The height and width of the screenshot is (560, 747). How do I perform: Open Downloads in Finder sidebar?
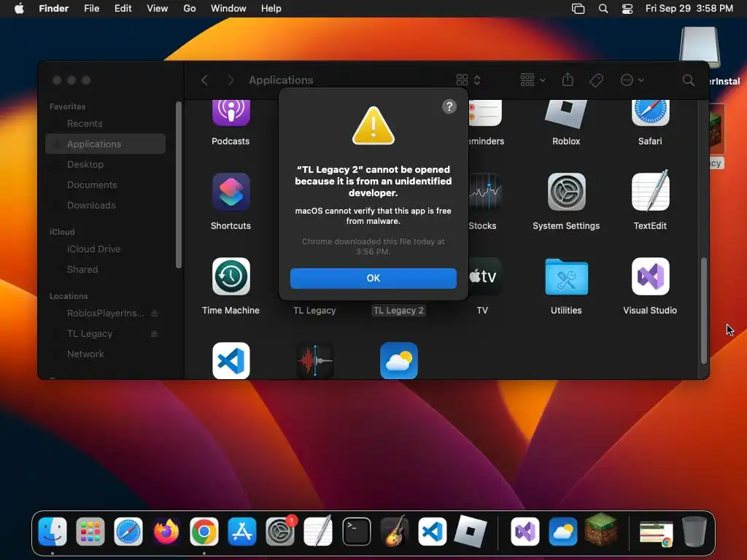(x=105, y=205)
